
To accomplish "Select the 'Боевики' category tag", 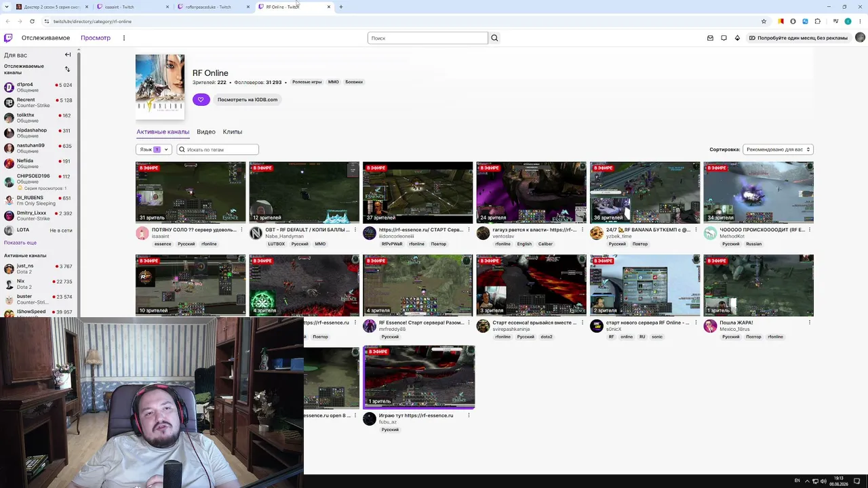I will [x=354, y=82].
